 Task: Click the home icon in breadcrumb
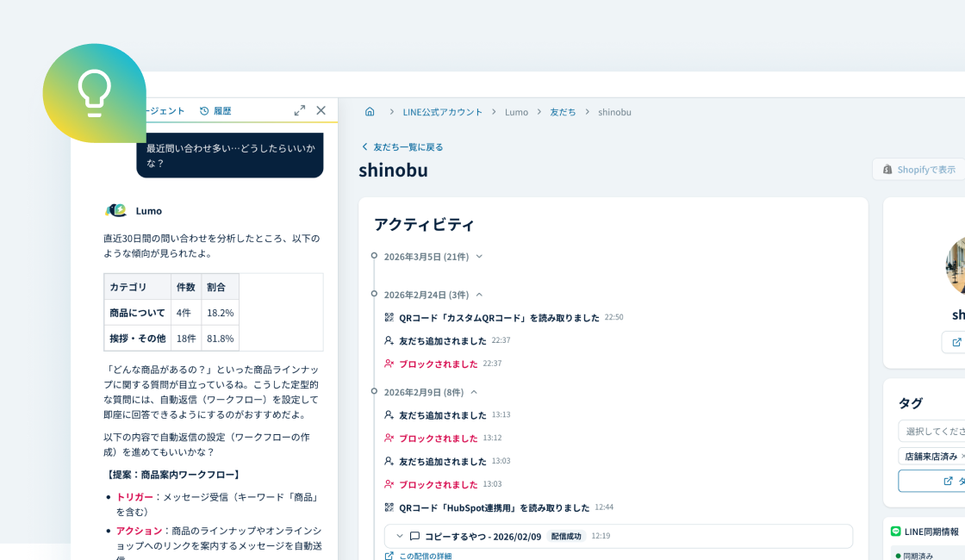click(x=370, y=112)
